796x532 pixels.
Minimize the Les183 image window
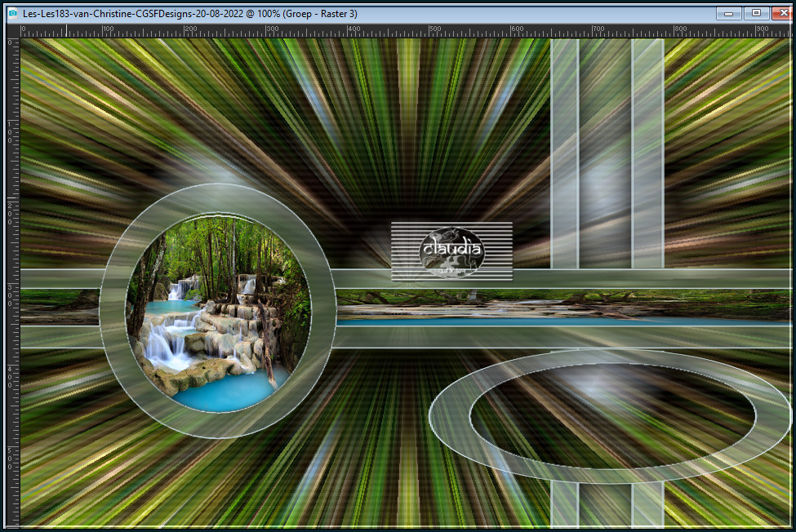(x=728, y=13)
